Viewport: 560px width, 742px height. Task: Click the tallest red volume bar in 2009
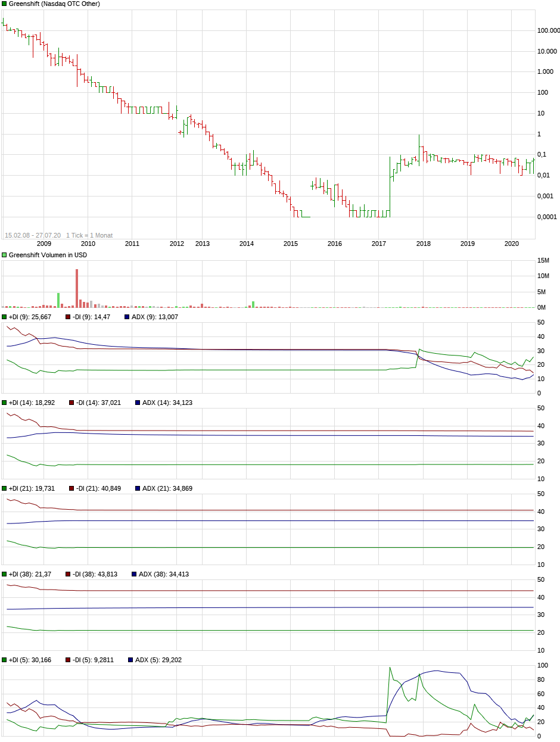(77, 288)
